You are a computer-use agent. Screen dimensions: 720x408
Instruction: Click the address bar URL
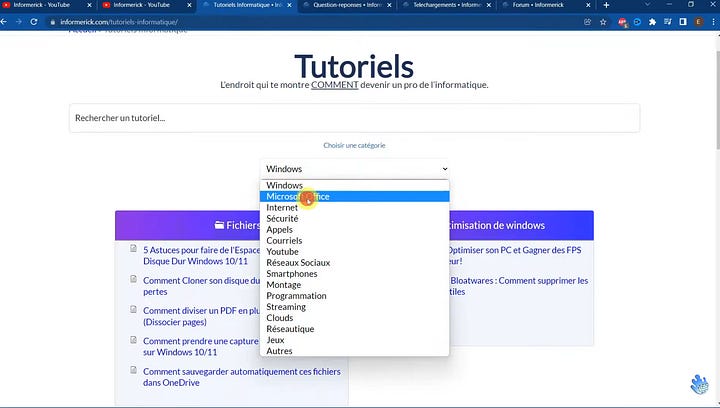pos(119,22)
